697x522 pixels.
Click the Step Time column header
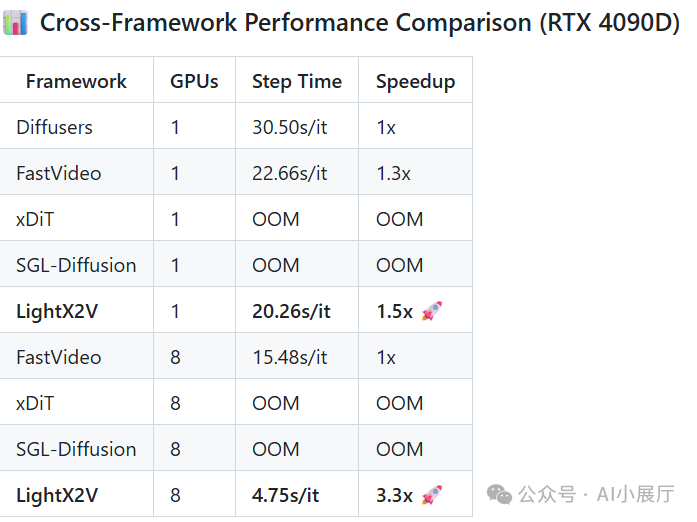coord(297,82)
